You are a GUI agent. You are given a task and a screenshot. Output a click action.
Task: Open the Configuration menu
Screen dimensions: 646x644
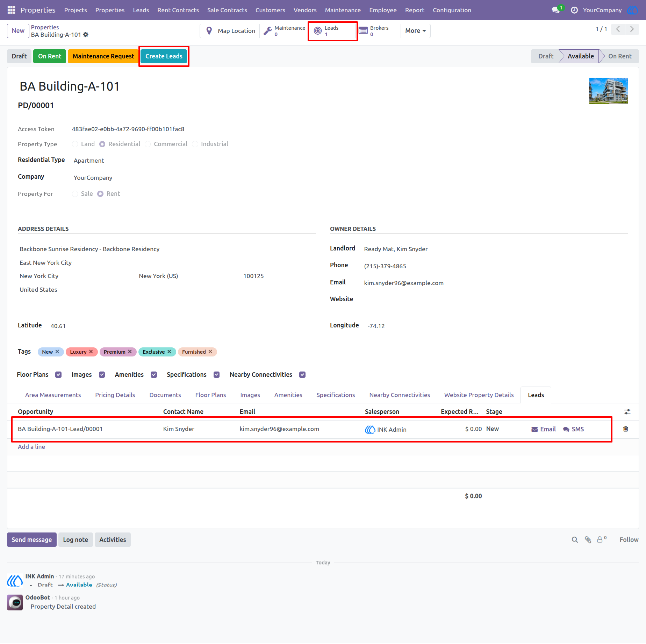click(452, 10)
